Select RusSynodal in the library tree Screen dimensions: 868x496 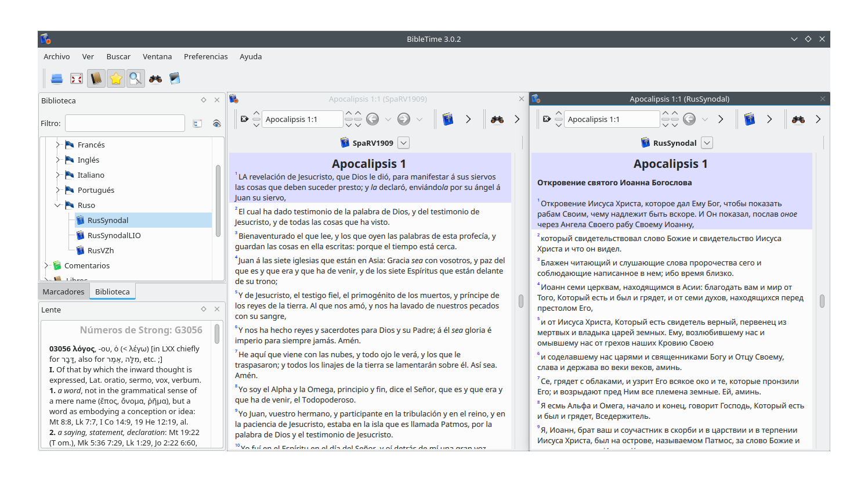[x=108, y=220]
